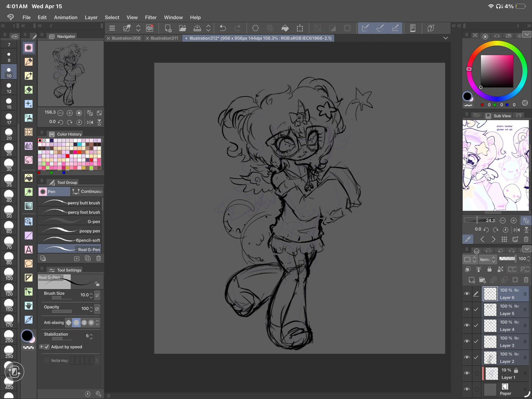This screenshot has height=399, width=532.
Task: Click the New canvas icon
Action: [168, 28]
